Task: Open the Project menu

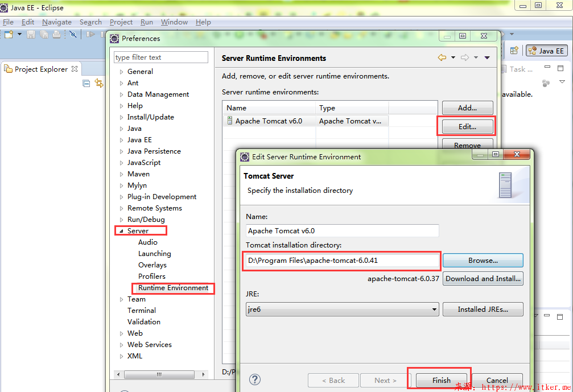Action: (121, 22)
